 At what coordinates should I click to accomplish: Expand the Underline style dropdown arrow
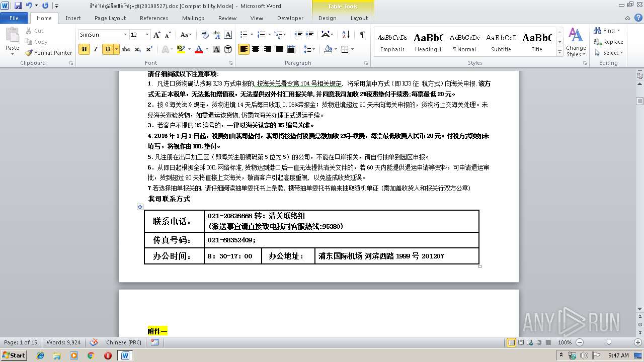(x=116, y=49)
